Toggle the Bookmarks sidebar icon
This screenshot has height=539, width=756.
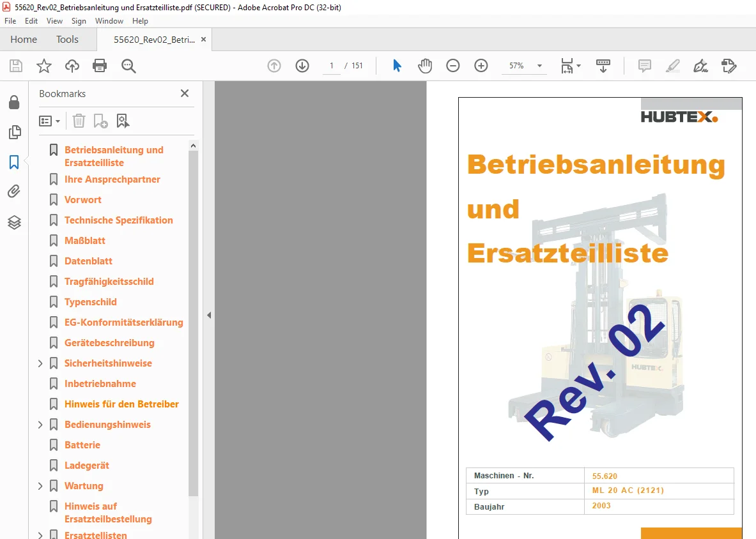tap(14, 162)
